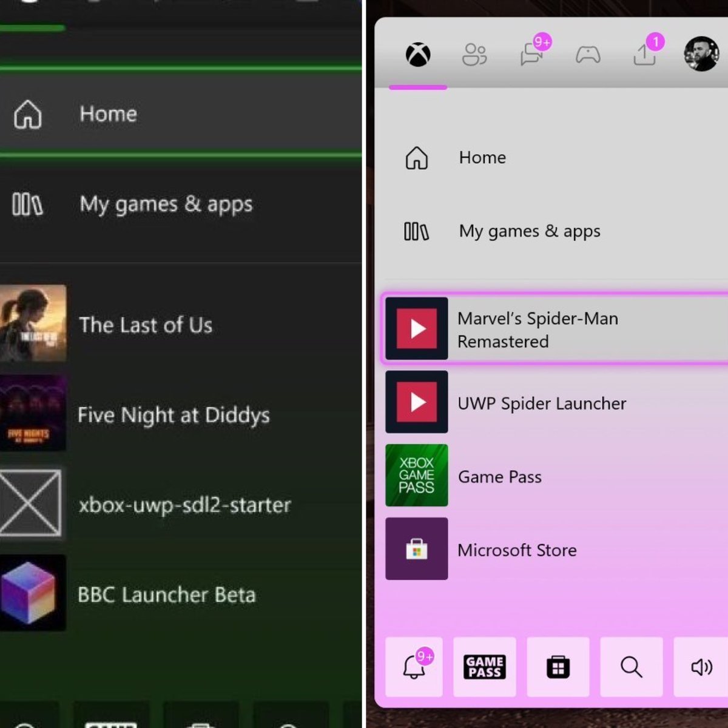The image size is (728, 728).
Task: Open Store icon in right bottom bar
Action: tap(558, 667)
